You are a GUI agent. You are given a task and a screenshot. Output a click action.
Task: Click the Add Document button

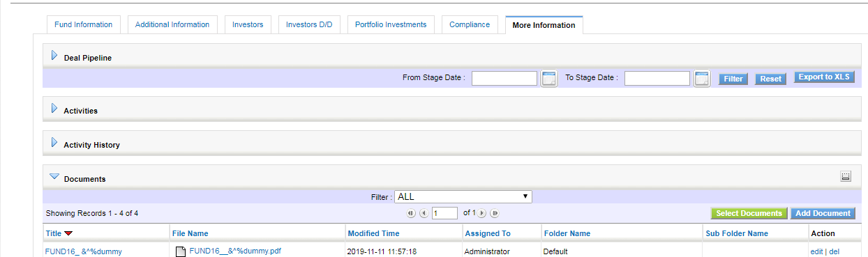(x=823, y=214)
